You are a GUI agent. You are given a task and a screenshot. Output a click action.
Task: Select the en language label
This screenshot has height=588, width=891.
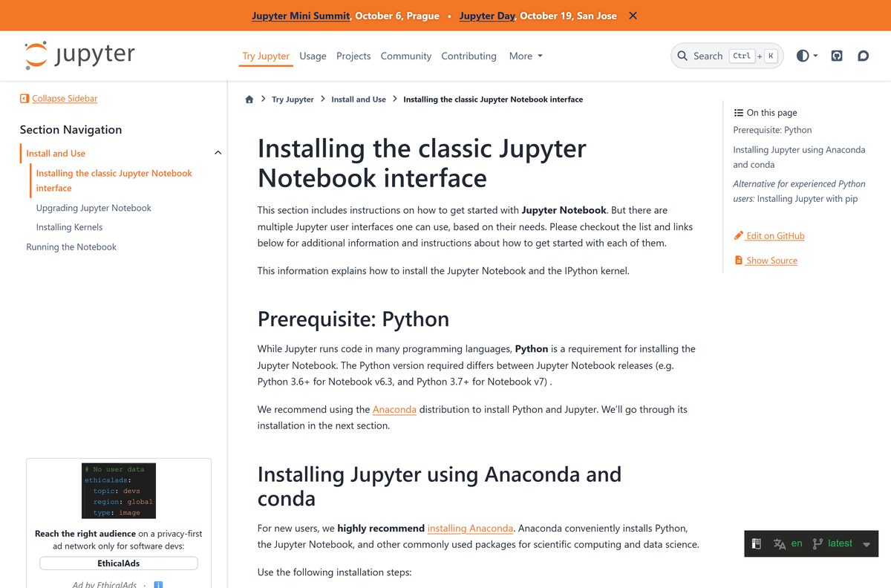pyautogui.click(x=797, y=543)
